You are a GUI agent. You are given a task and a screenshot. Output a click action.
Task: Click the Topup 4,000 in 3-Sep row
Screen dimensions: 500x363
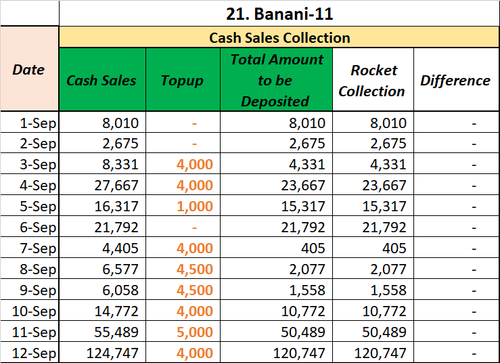183,164
